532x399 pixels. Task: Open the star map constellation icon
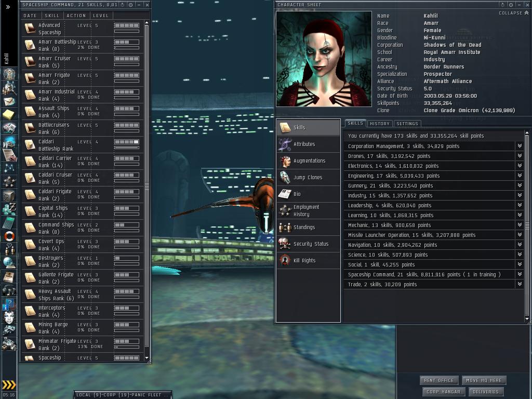pos(9,168)
